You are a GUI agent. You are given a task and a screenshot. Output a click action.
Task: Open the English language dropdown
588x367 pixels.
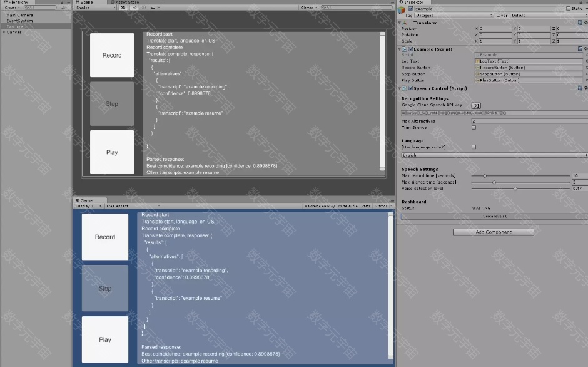pos(494,155)
